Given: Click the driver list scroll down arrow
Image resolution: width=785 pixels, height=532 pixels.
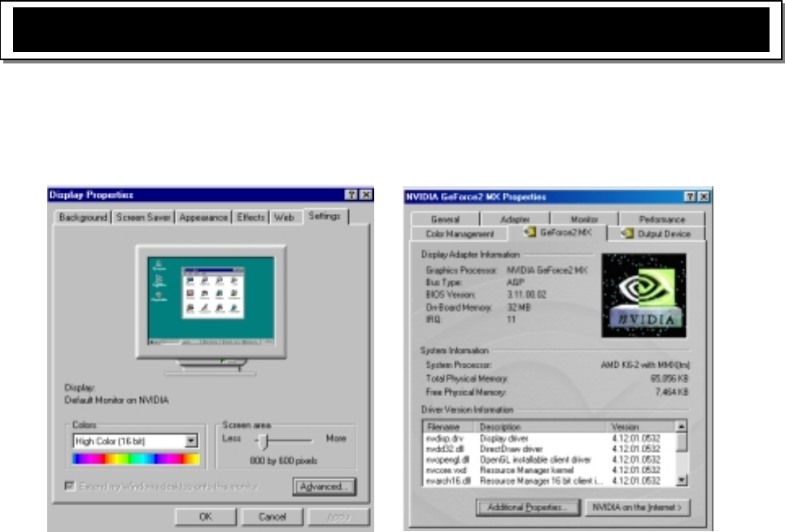Looking at the screenshot, I should [x=682, y=481].
